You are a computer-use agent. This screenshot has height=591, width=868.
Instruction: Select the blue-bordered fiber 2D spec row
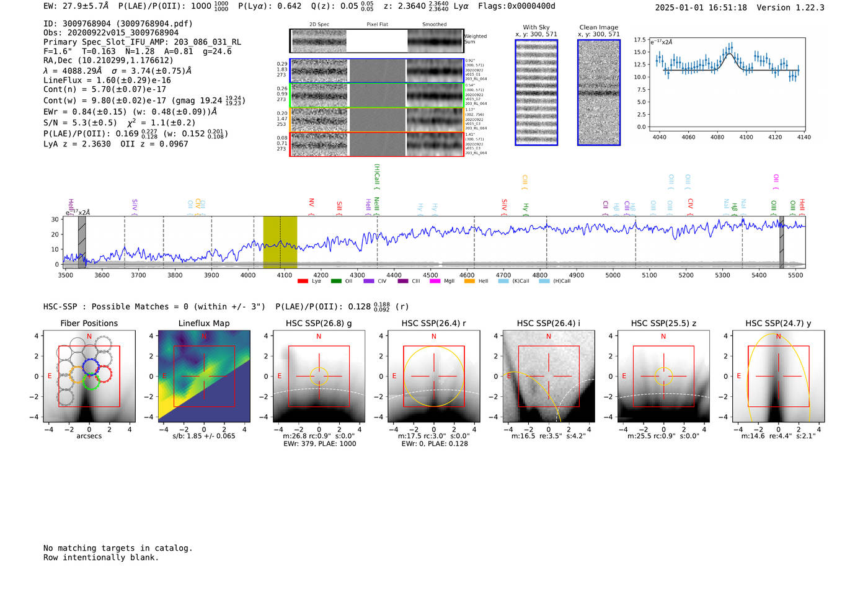point(377,71)
